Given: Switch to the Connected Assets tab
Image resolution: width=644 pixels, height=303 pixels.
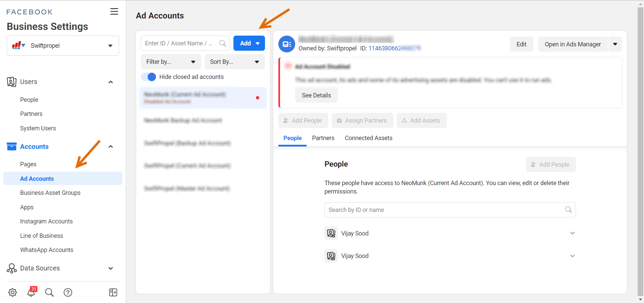Looking at the screenshot, I should tap(368, 138).
